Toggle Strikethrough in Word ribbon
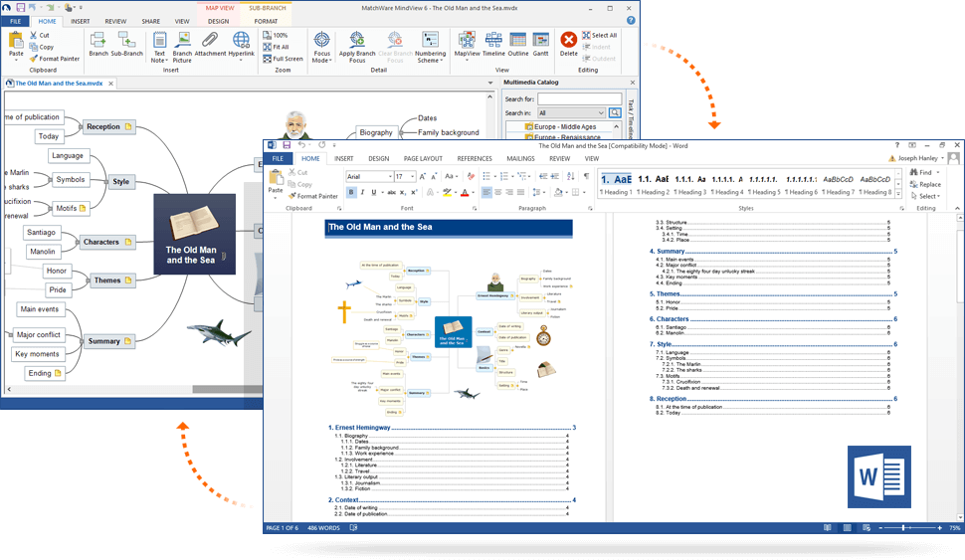Screen dimensions: 965x560 tap(391, 192)
